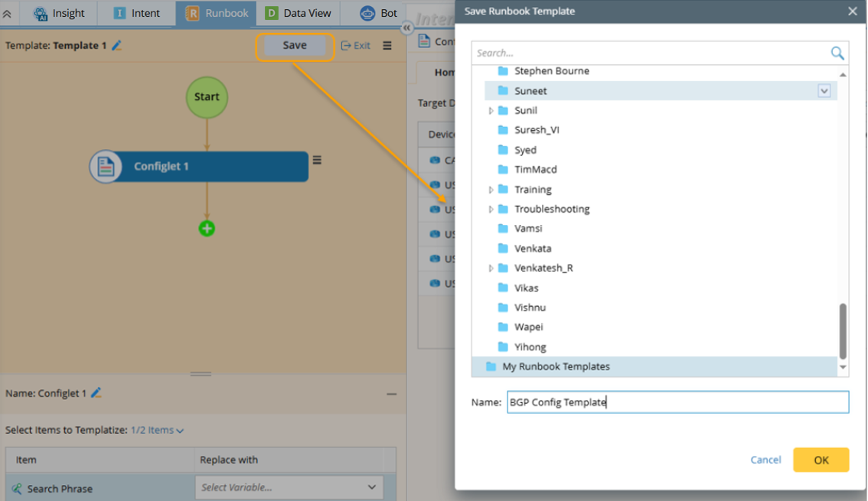868x501 pixels.
Task: Click the folder list scrollbar thumb
Action: pyautogui.click(x=843, y=330)
